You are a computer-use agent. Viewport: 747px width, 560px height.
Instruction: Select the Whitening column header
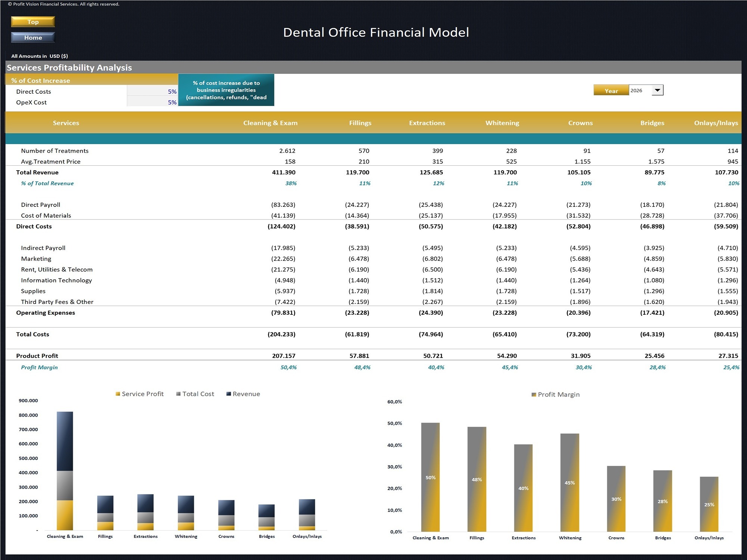tap(502, 123)
